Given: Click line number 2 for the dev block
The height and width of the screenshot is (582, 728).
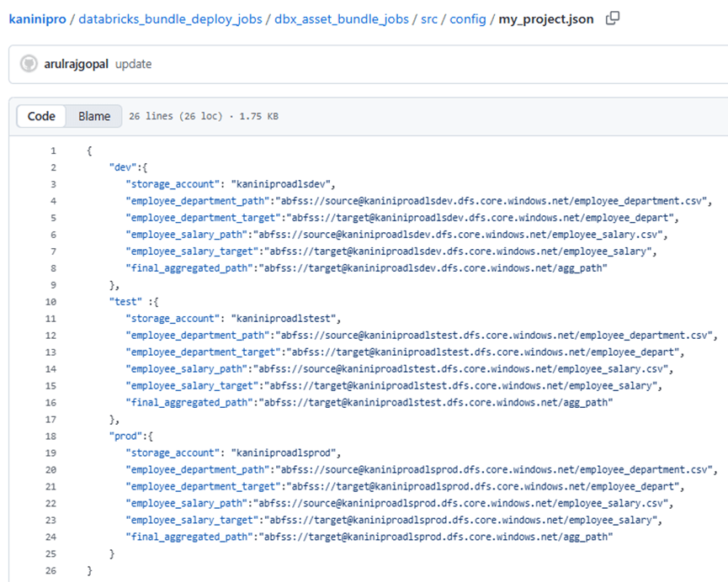Looking at the screenshot, I should [x=53, y=167].
